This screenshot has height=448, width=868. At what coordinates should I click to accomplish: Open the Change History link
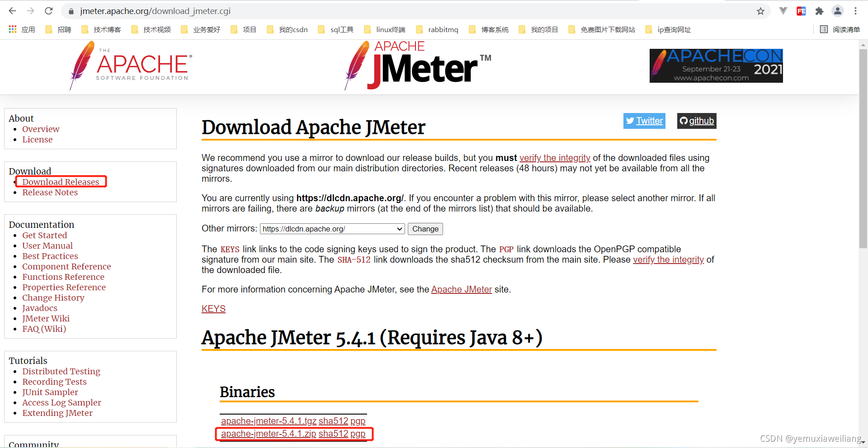click(x=53, y=297)
